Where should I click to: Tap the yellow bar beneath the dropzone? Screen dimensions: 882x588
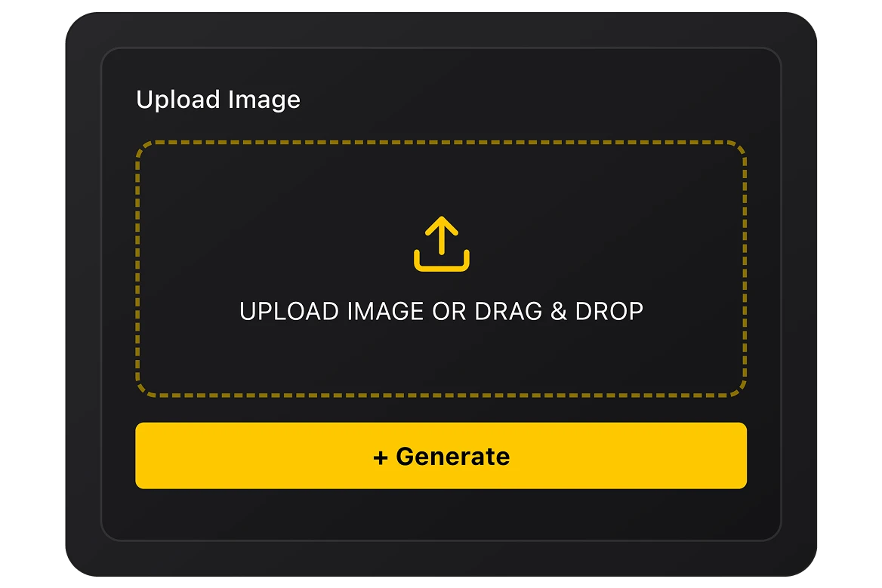click(441, 455)
